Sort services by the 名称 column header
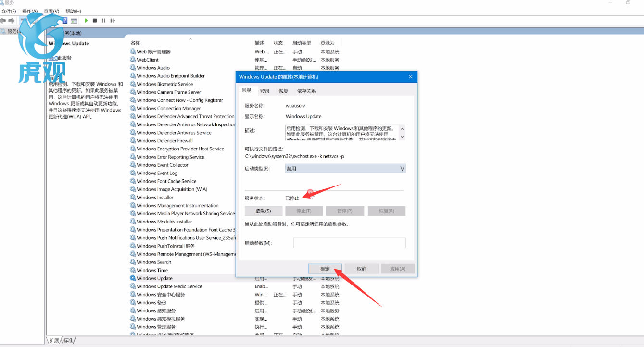 point(135,43)
